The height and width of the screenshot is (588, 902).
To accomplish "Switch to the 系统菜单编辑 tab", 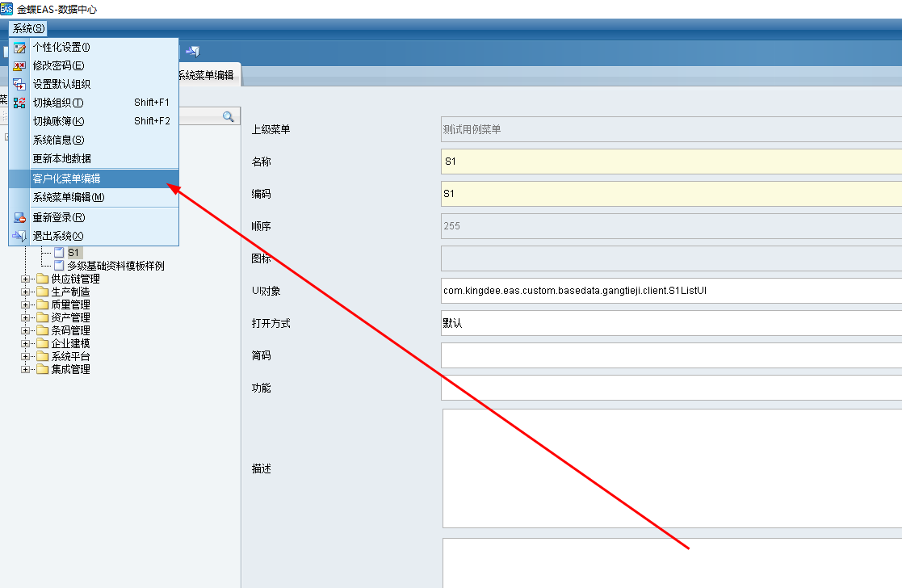I will click(x=206, y=76).
